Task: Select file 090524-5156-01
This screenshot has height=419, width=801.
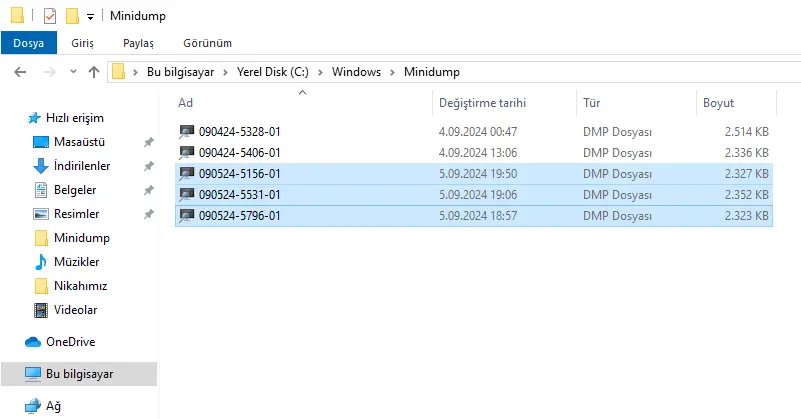Action: tap(474, 174)
